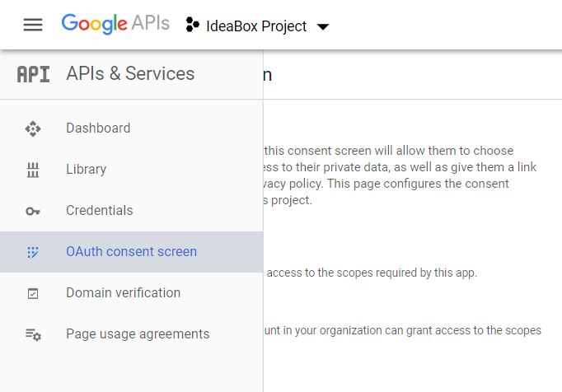Screen dimensions: 562x392
Task: Click the APIs & Services heading
Action: point(130,74)
